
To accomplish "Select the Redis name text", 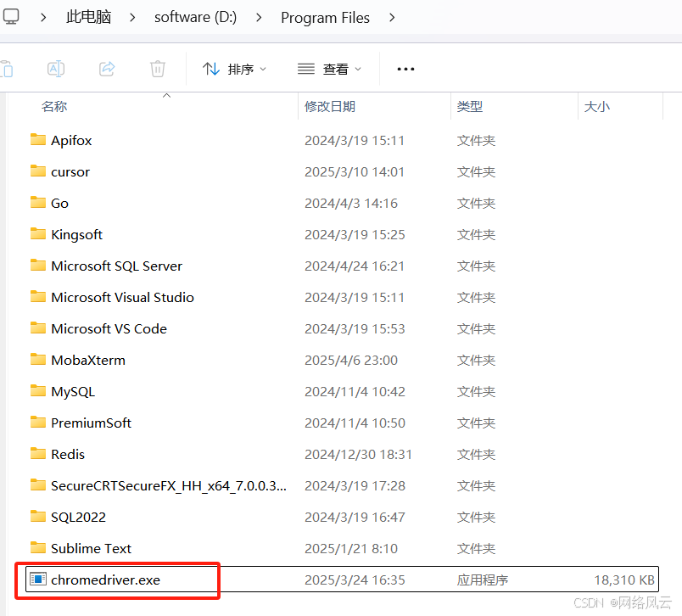I will click(68, 454).
